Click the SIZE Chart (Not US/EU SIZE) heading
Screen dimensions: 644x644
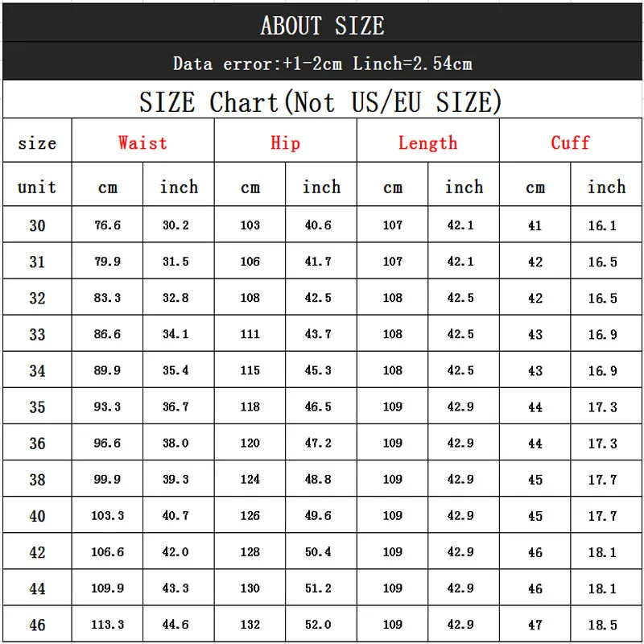click(x=320, y=101)
